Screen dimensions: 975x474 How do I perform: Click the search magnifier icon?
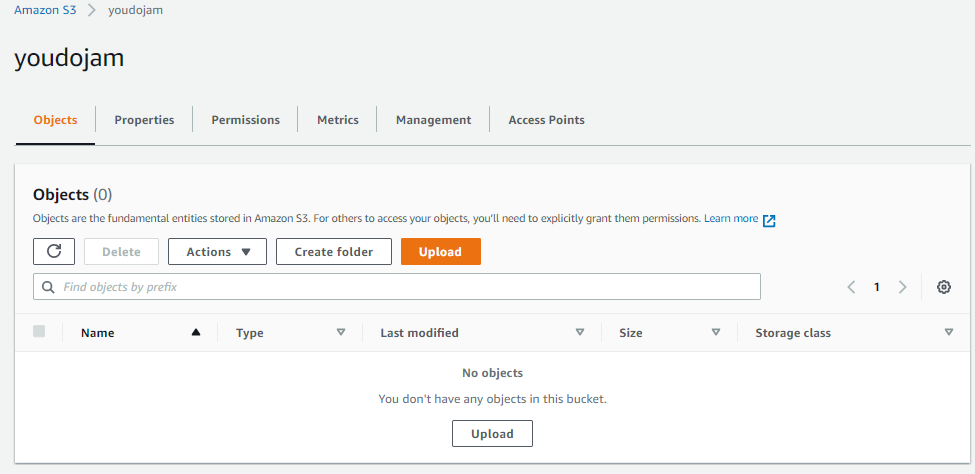tap(48, 287)
